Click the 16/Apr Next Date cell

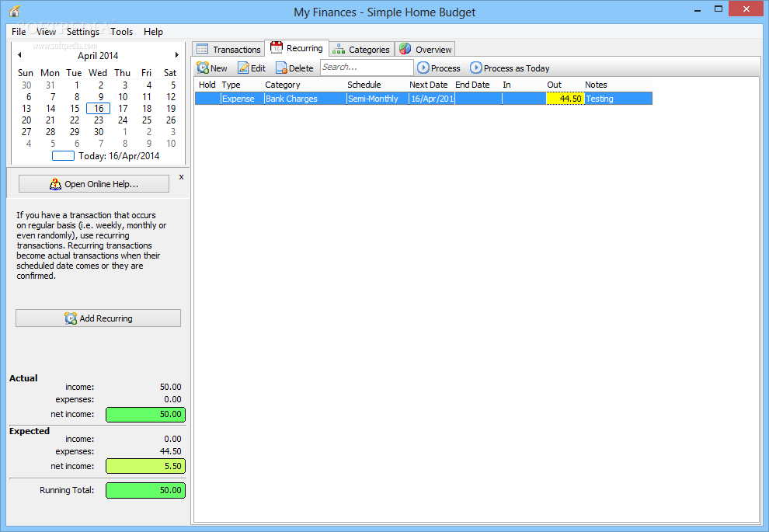[x=432, y=99]
